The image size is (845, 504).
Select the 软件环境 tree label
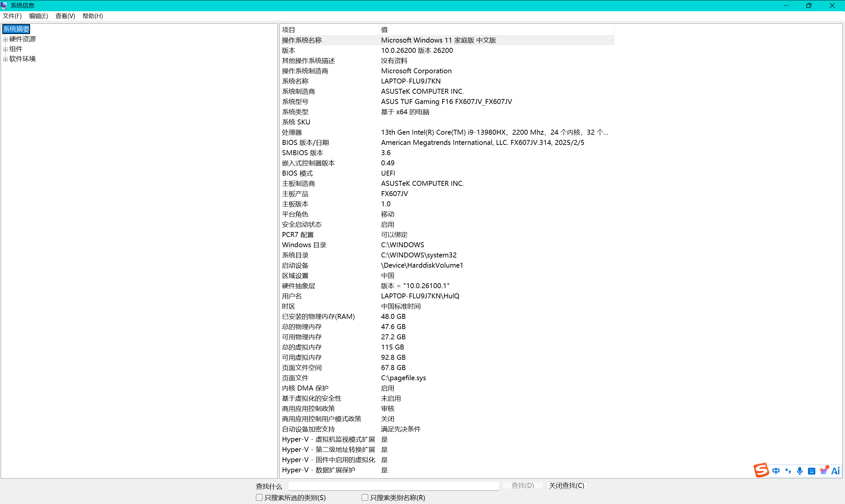coord(22,59)
